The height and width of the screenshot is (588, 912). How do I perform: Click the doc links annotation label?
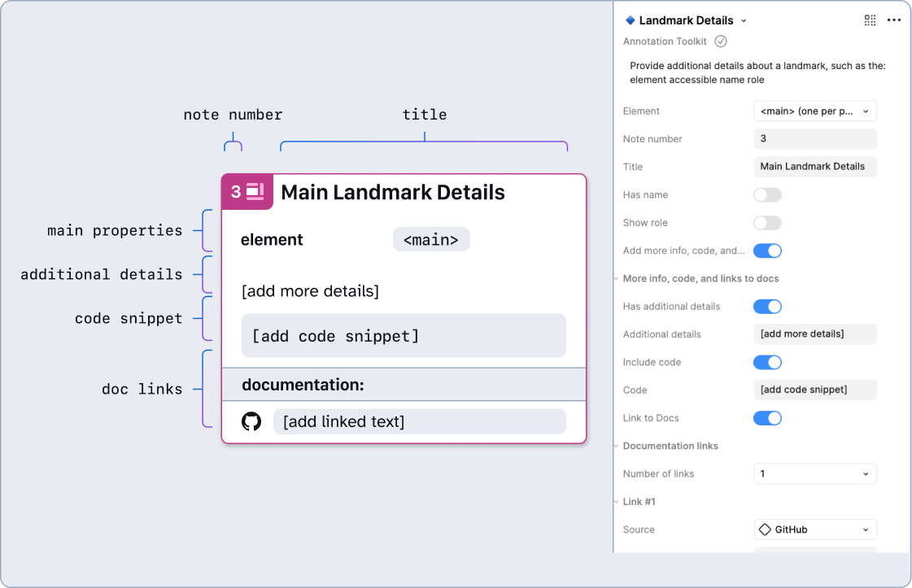tap(142, 389)
